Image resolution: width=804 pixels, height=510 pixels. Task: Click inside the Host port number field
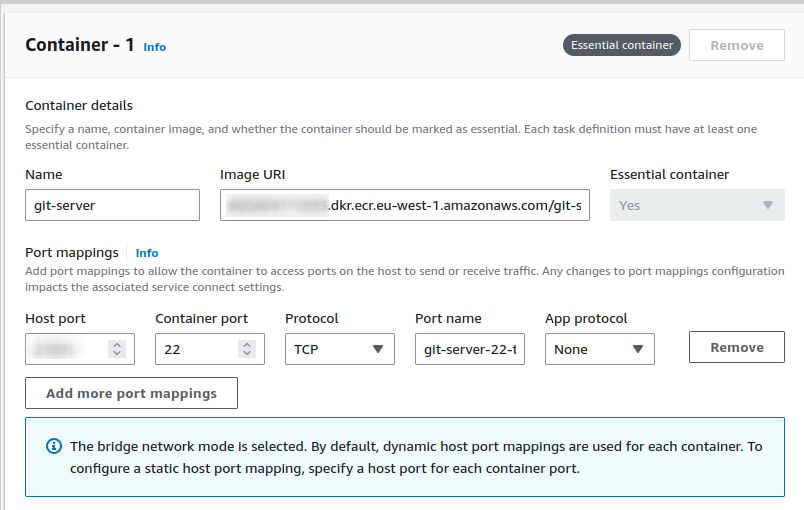(65, 349)
